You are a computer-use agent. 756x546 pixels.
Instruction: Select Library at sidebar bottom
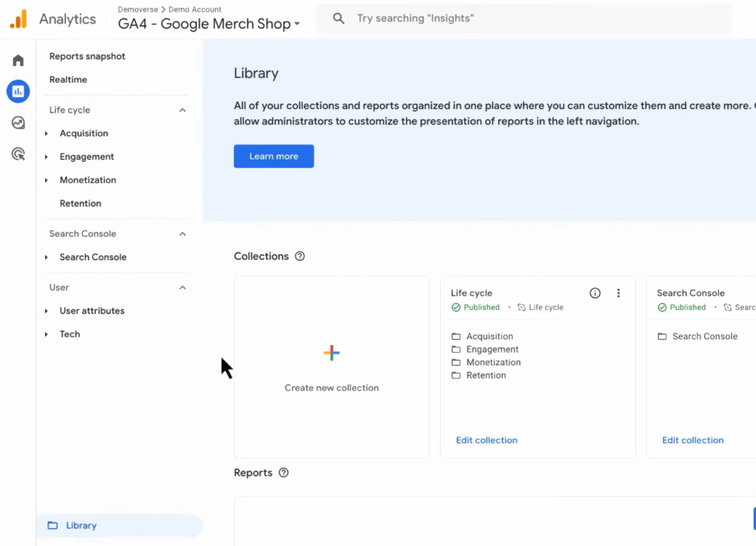[x=119, y=525]
